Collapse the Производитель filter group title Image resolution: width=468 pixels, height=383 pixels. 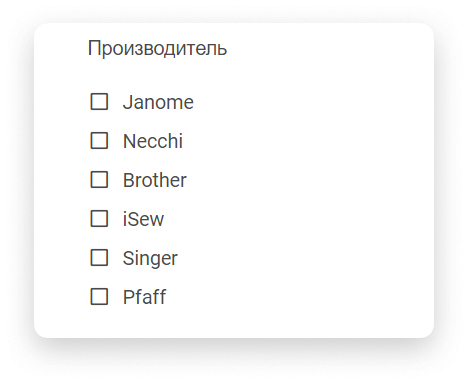[x=157, y=49]
